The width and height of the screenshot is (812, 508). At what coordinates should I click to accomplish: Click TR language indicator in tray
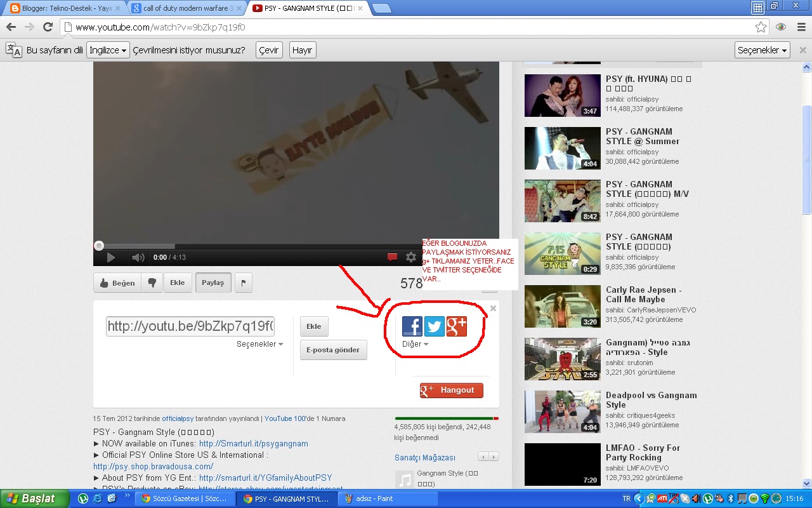point(627,499)
